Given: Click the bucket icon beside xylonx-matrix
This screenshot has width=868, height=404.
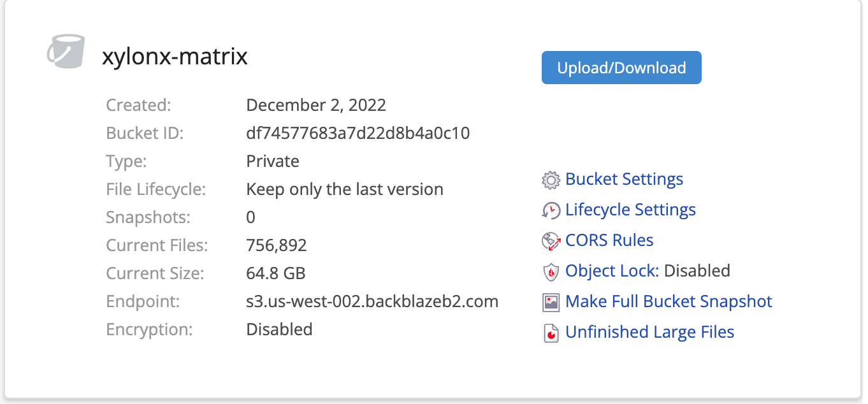Looking at the screenshot, I should pyautogui.click(x=66, y=51).
